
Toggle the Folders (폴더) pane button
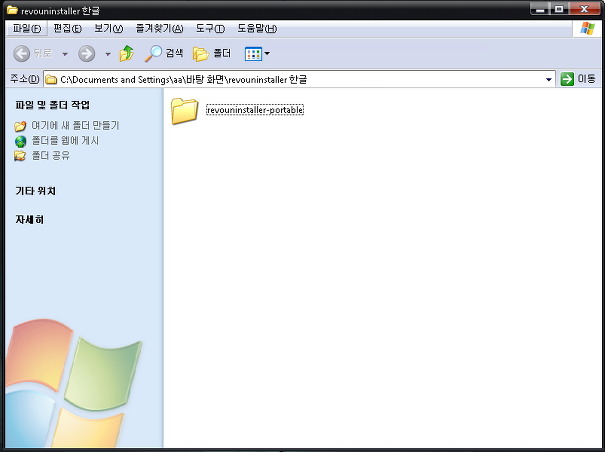(201, 54)
